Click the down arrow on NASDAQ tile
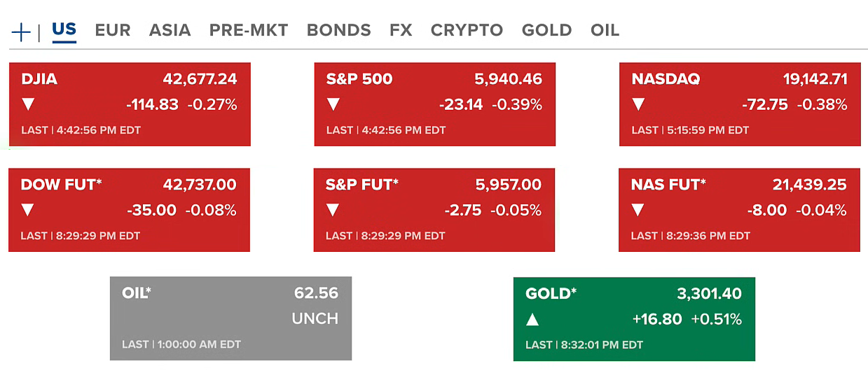This screenshot has height=373, width=868. click(638, 105)
